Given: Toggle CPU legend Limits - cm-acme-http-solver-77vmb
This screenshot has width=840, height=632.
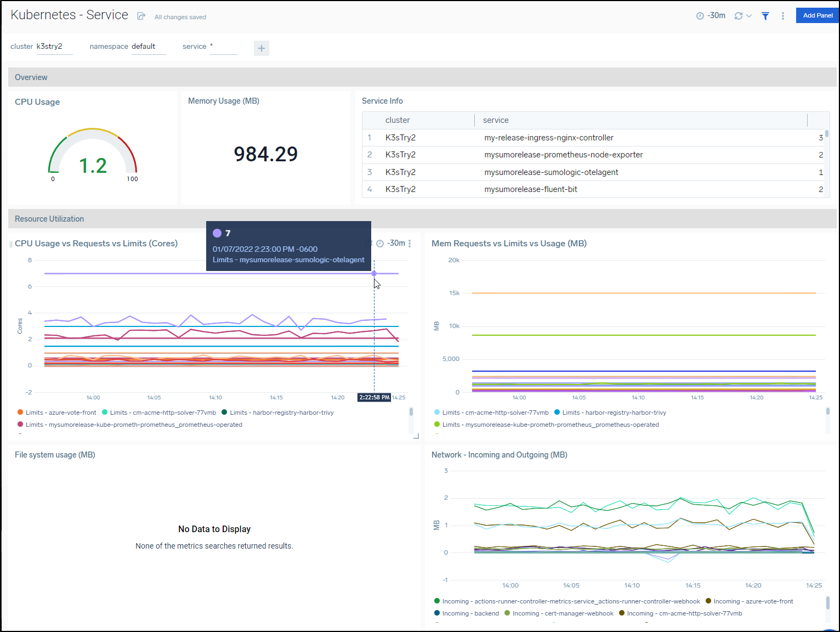Looking at the screenshot, I should click(159, 413).
